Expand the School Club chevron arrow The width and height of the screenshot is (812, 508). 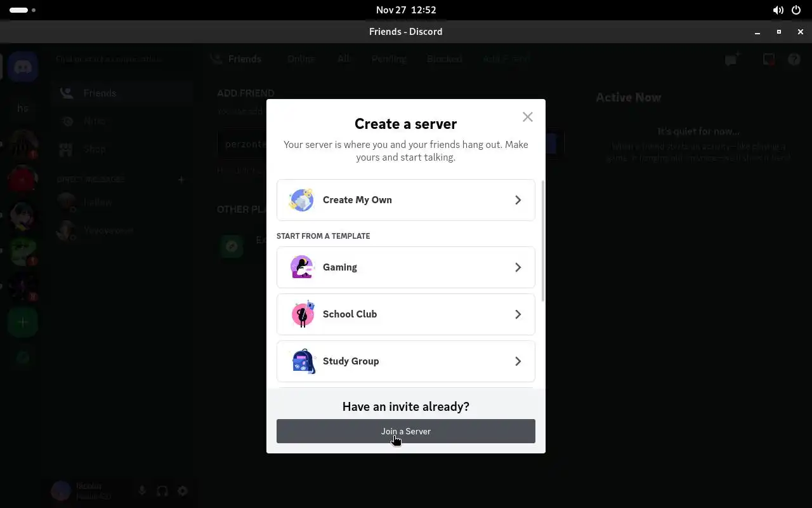coord(518,314)
